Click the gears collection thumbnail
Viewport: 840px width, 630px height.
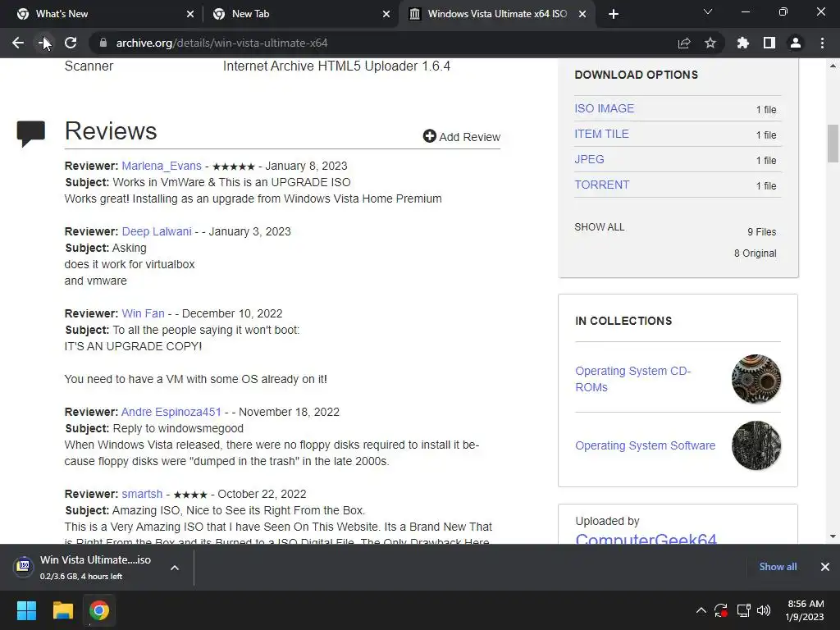tap(756, 379)
